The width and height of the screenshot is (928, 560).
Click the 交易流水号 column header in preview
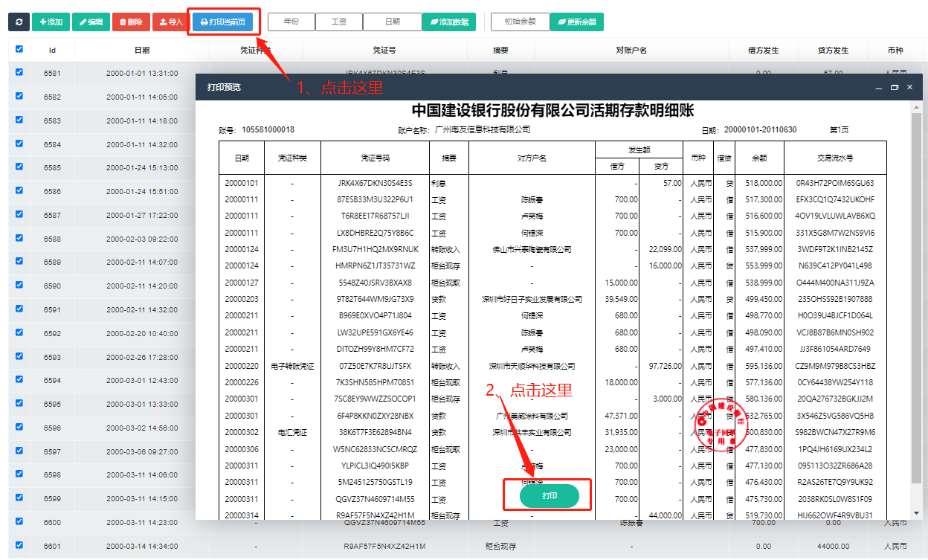[835, 158]
